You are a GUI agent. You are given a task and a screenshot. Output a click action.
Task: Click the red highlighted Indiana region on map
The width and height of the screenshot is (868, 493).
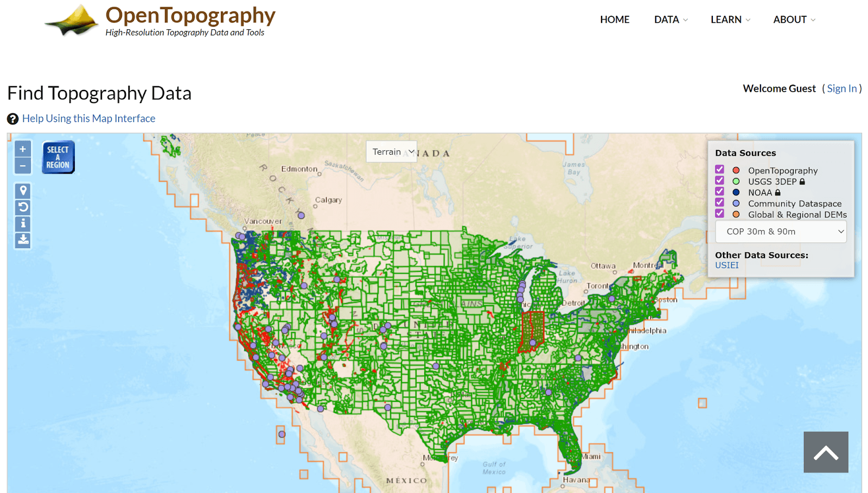(x=532, y=332)
